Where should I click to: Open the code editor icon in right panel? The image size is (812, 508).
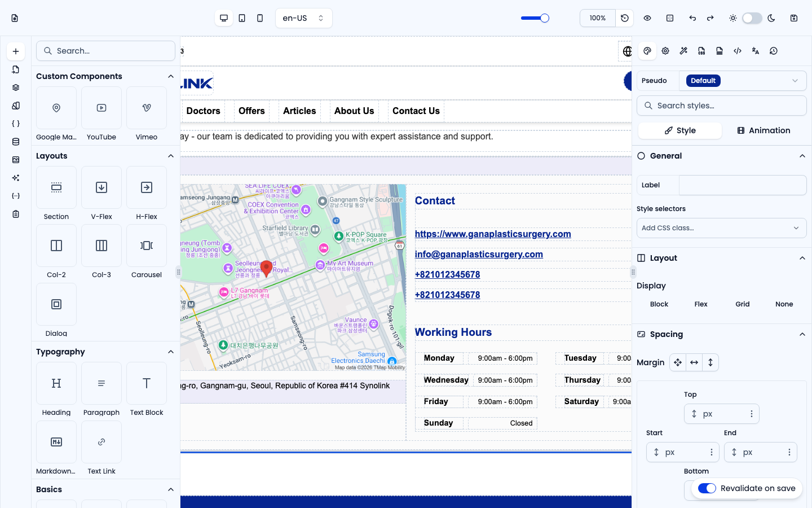click(x=738, y=51)
